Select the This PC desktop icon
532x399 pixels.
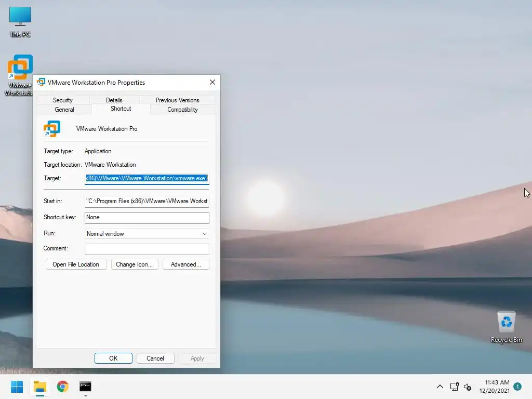click(x=20, y=22)
